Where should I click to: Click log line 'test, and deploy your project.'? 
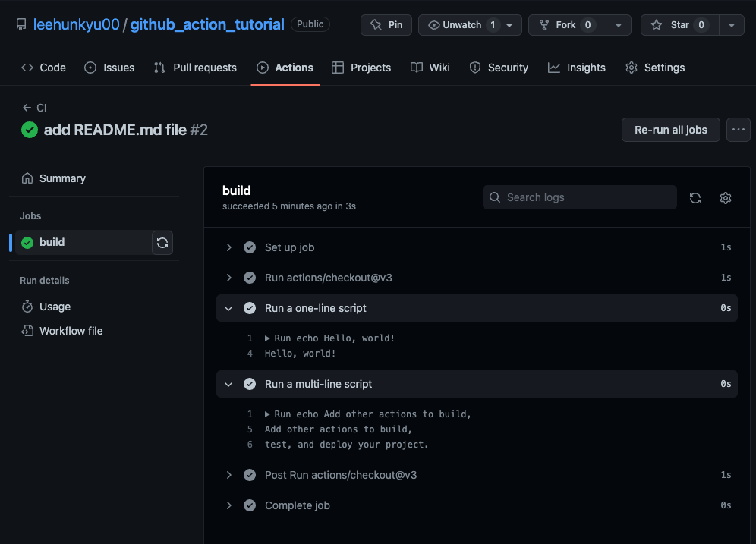click(347, 445)
